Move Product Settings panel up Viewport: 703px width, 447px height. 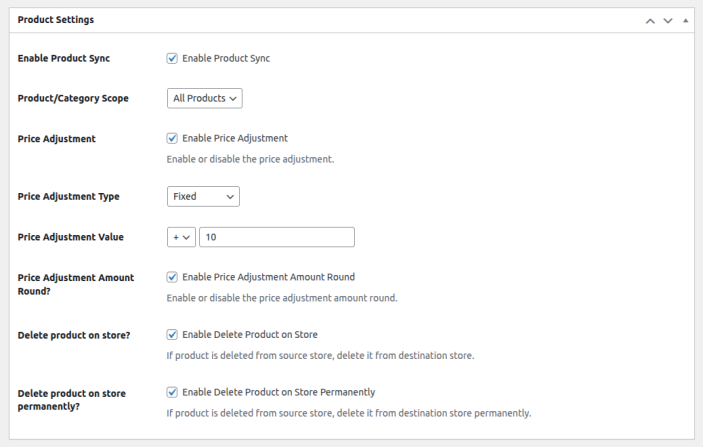(x=650, y=21)
